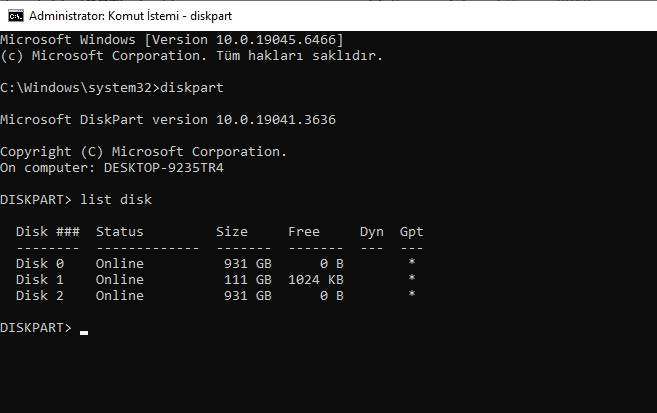Click the 'list disk' command text
Image resolution: width=657 pixels, height=413 pixels.
coord(116,199)
